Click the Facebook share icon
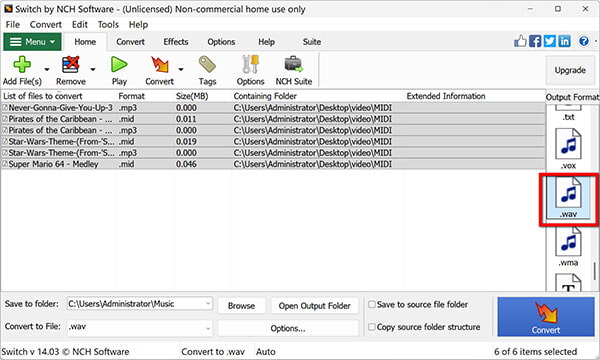 pos(535,41)
